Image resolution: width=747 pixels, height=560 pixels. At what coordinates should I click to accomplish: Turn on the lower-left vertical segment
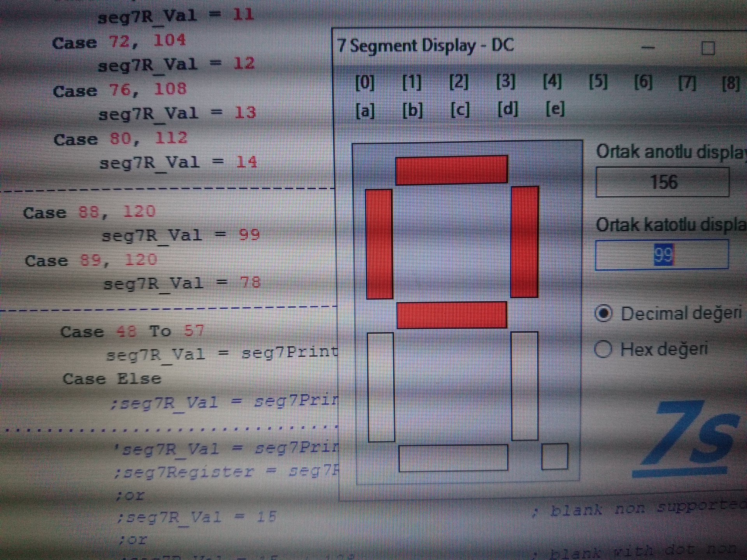381,387
